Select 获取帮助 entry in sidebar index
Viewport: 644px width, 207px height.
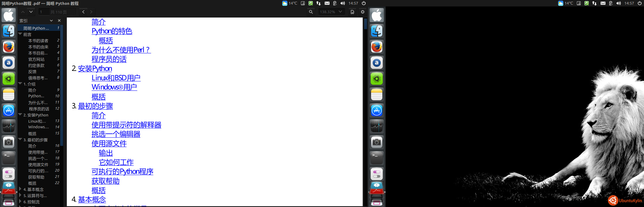coord(36,177)
